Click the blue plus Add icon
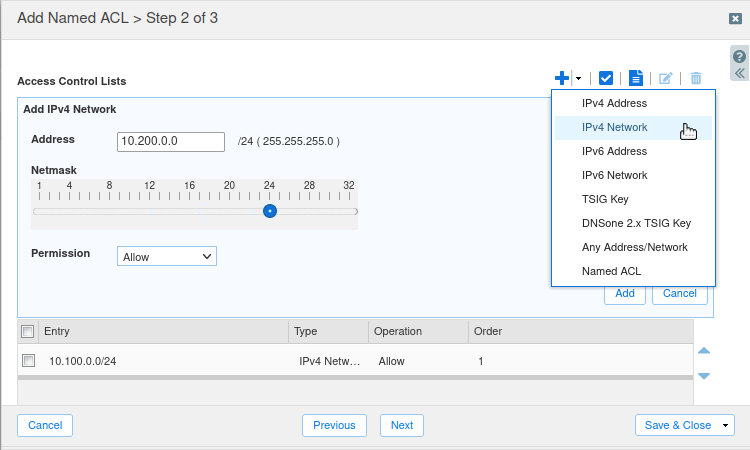The image size is (750, 450). pos(562,78)
